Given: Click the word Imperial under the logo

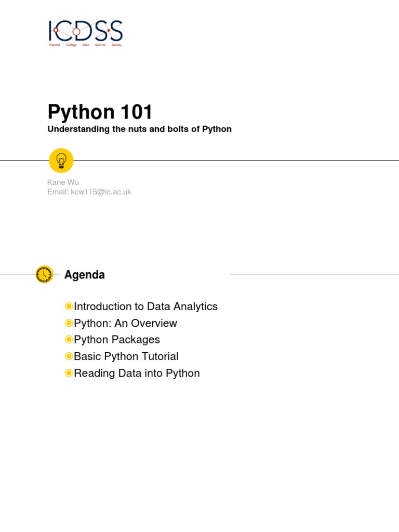Looking at the screenshot, I should pyautogui.click(x=54, y=45).
